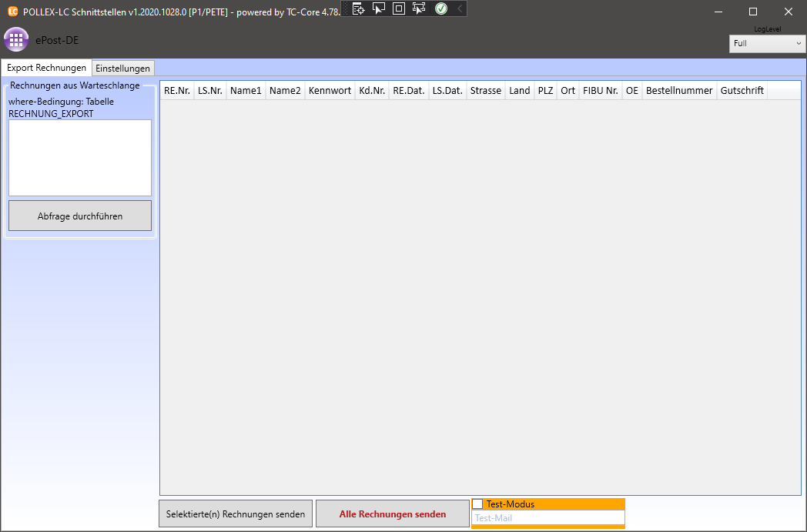Toggle Display Layout Adorners icon

click(x=399, y=8)
